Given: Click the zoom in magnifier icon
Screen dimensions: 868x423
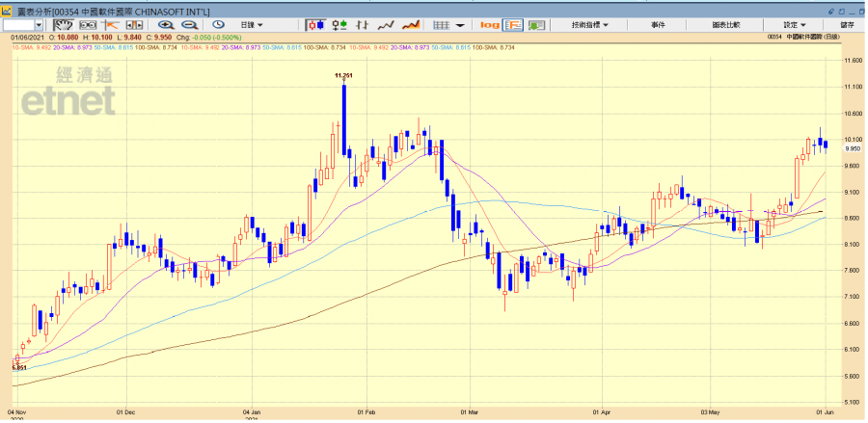Looking at the screenshot, I should (166, 24).
